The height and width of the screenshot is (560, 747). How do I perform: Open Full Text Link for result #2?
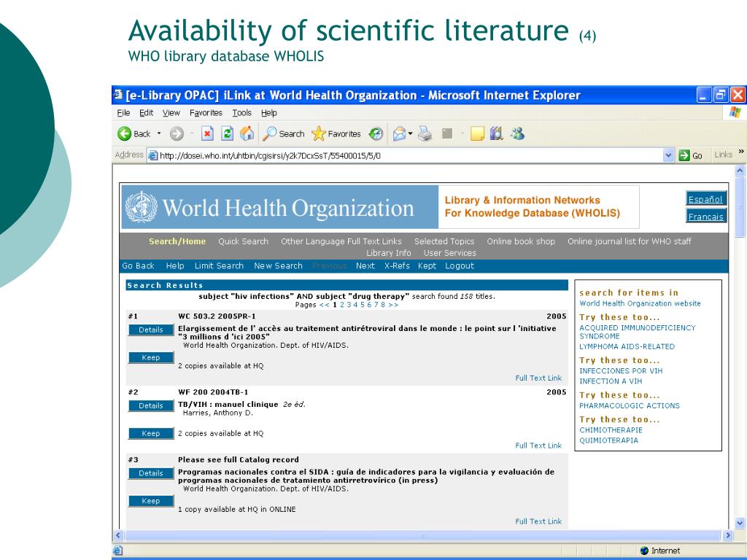[x=538, y=446]
